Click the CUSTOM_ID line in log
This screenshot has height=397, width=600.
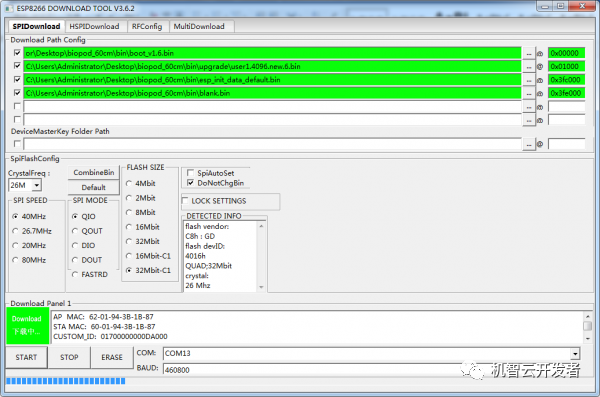[110, 337]
